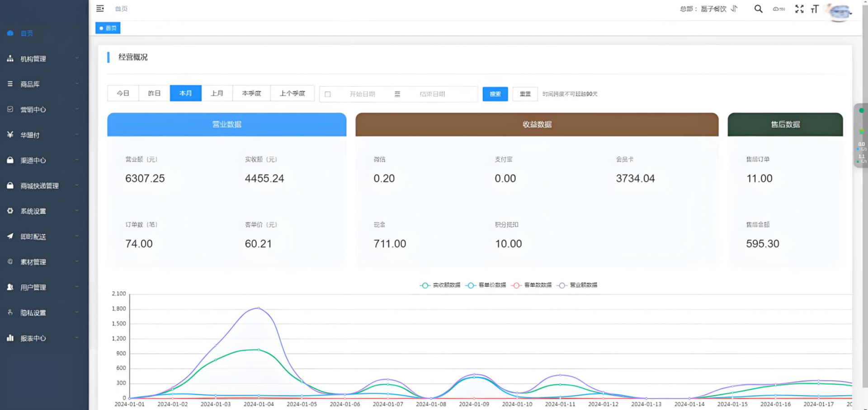Click the magnifier search icon in header

coord(758,9)
